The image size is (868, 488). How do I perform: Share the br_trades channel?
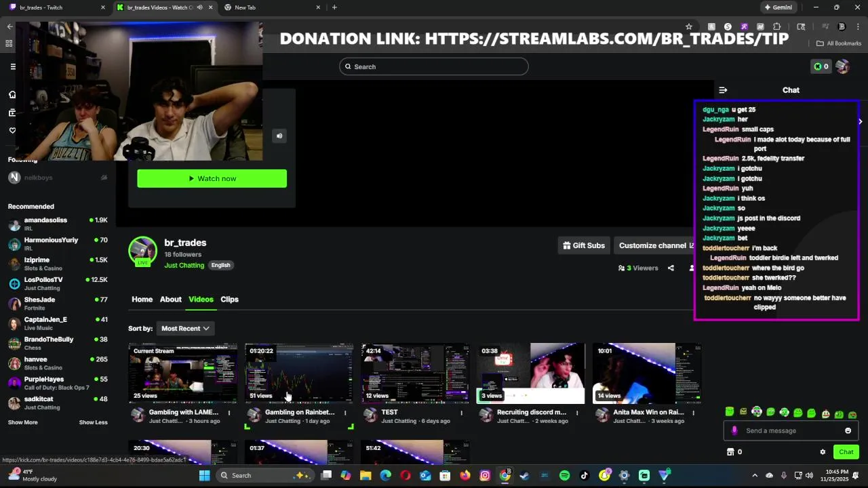(671, 268)
